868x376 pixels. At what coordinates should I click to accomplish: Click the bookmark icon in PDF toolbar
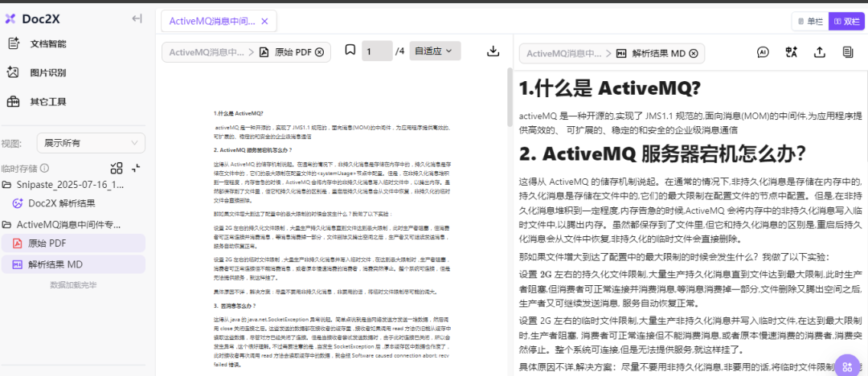click(x=350, y=51)
